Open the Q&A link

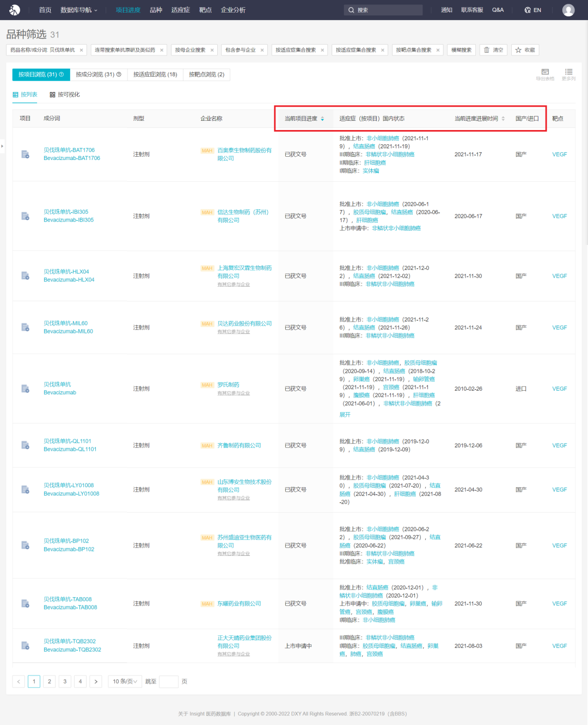[x=498, y=10]
